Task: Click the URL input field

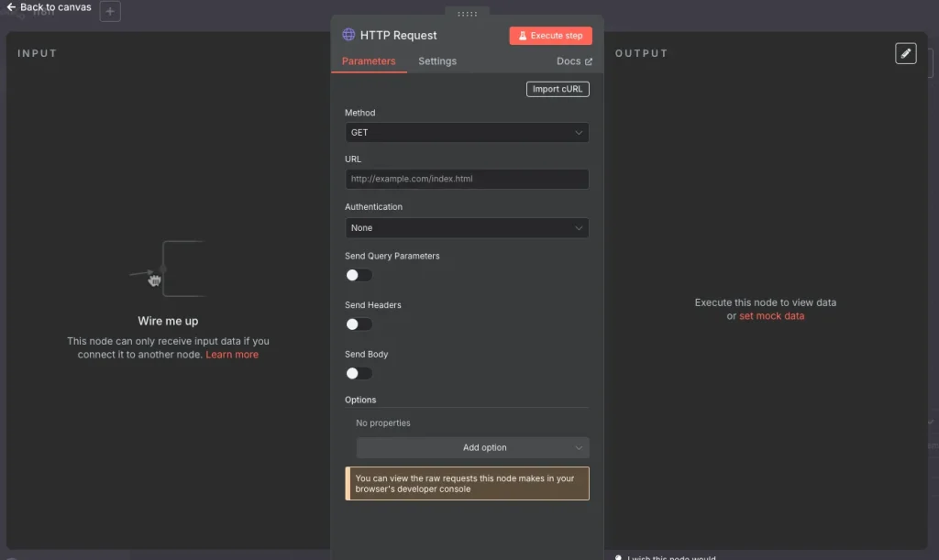Action: [x=467, y=179]
